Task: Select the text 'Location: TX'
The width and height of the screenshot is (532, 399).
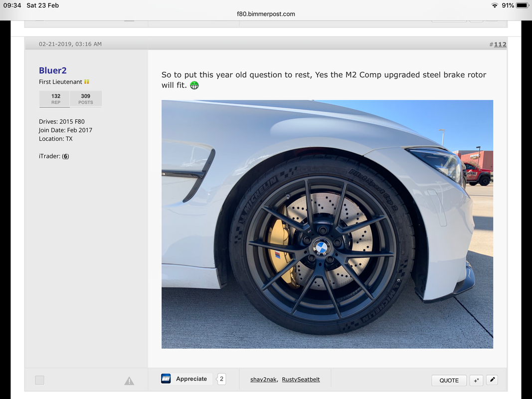Action: (x=56, y=139)
